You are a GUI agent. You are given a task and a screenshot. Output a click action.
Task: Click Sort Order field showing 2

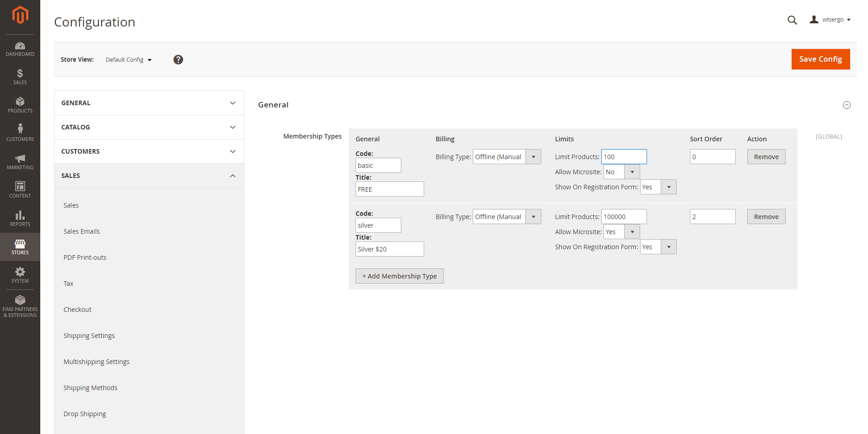coord(713,217)
